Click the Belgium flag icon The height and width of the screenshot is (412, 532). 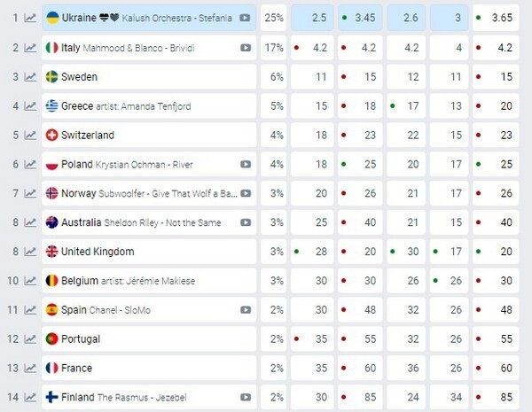52,282
